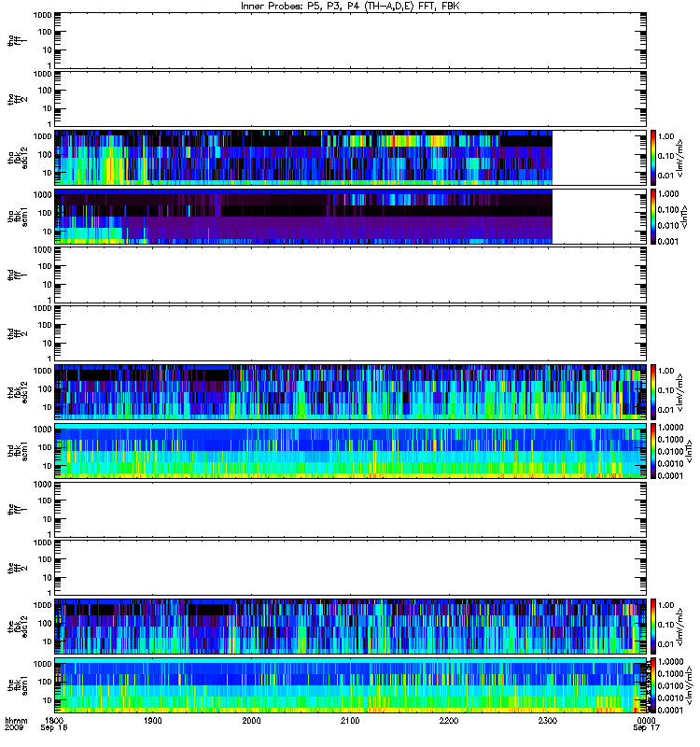
Task: Click the 'tha fff 1' y-axis label
Action: [x=17, y=40]
